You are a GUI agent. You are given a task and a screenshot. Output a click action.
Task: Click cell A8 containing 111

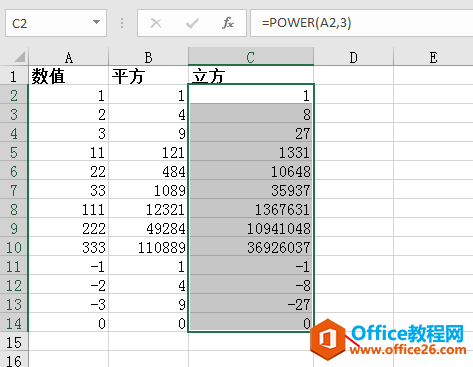(69, 208)
